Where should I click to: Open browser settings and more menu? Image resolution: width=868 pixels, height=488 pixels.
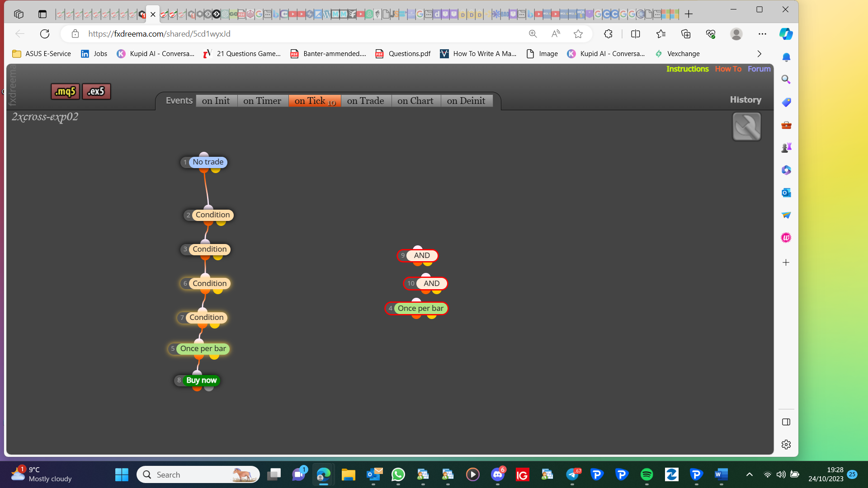coord(762,34)
